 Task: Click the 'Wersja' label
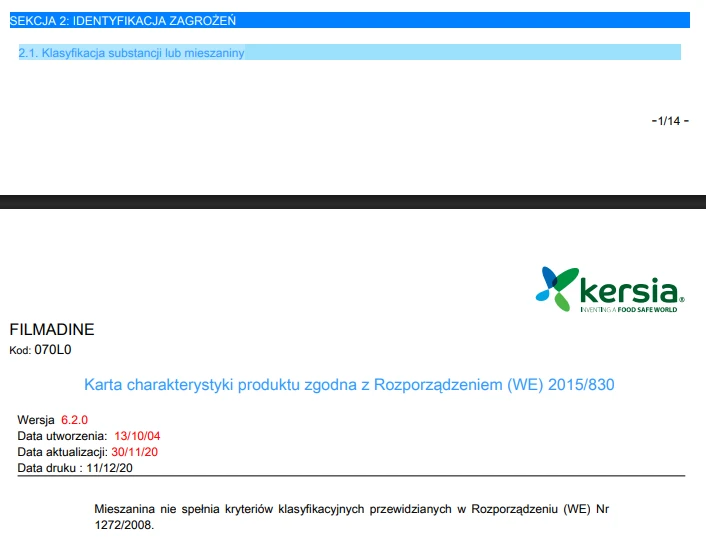(36, 420)
